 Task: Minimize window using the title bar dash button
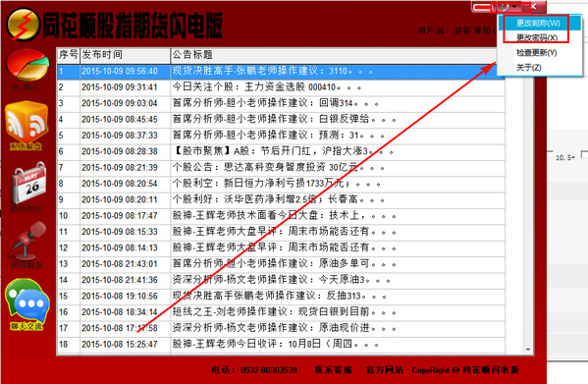482,7
